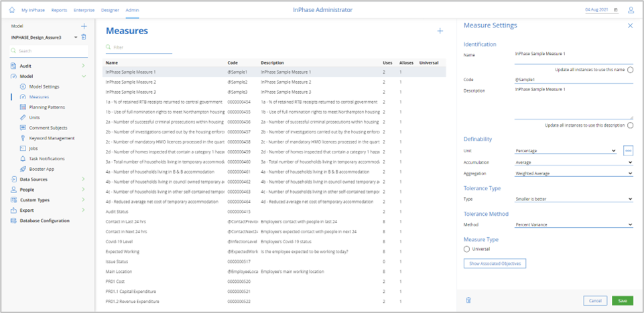The height and width of the screenshot is (313, 644).
Task: Save the measure settings
Action: [623, 301]
